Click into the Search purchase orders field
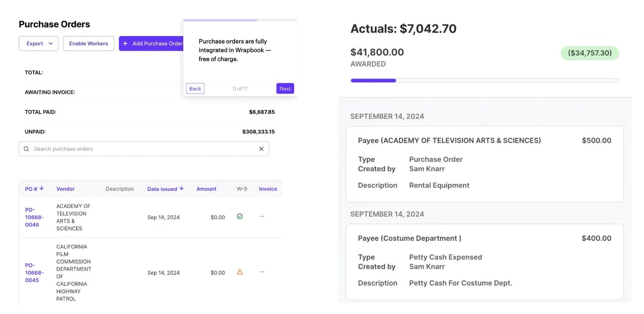644x314 pixels. click(142, 149)
